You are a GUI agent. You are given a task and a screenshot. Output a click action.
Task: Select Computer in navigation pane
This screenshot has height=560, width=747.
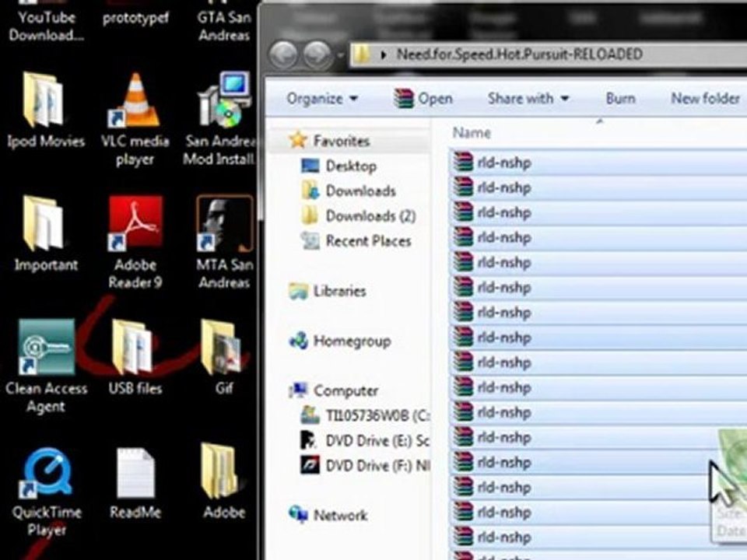(x=334, y=391)
